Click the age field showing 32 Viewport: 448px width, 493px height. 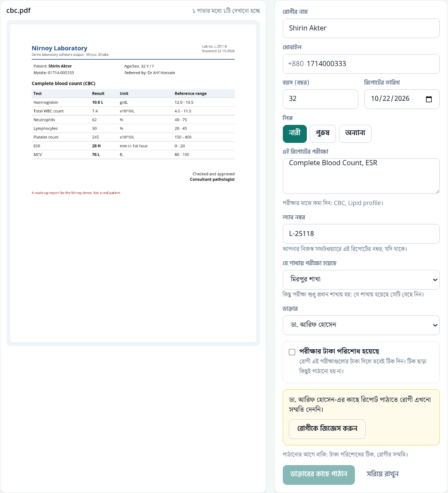click(320, 99)
